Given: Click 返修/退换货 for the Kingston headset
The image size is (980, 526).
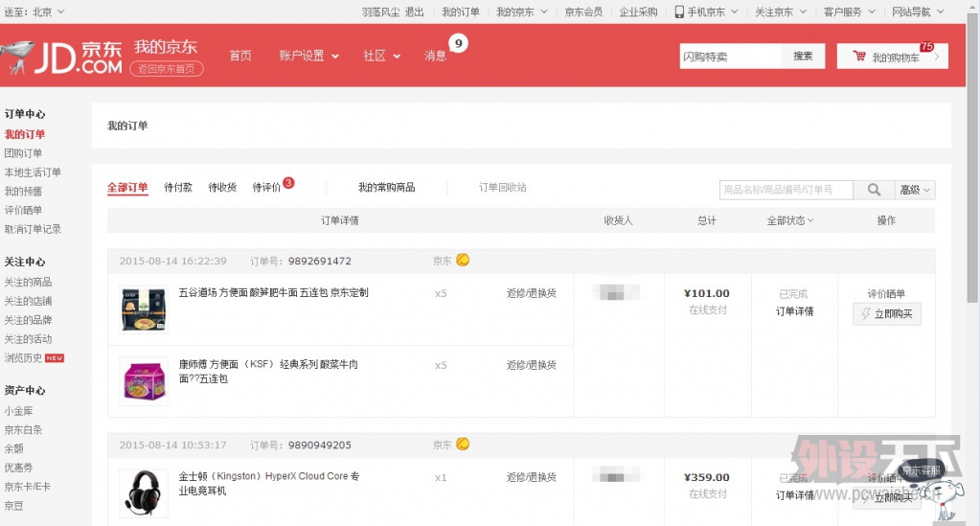Looking at the screenshot, I should (x=532, y=476).
